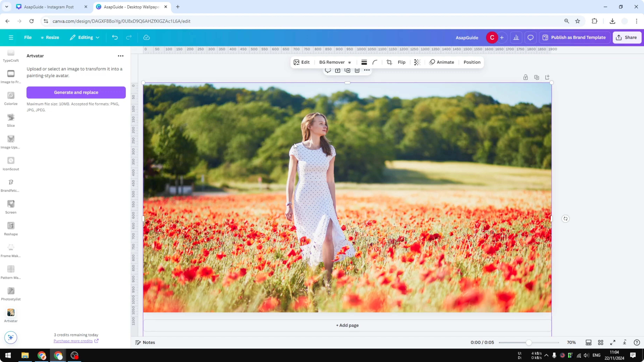Open Google Chrome from the taskbar

click(41, 355)
